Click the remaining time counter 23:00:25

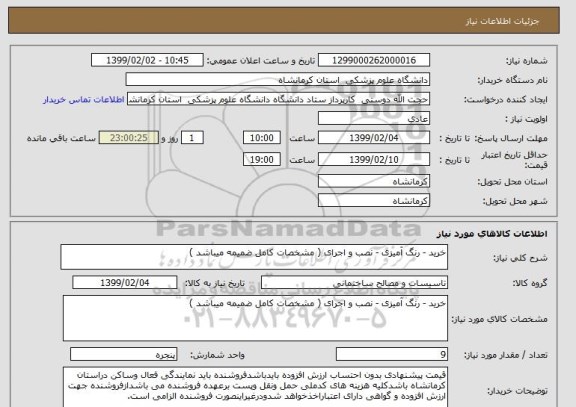click(x=129, y=138)
